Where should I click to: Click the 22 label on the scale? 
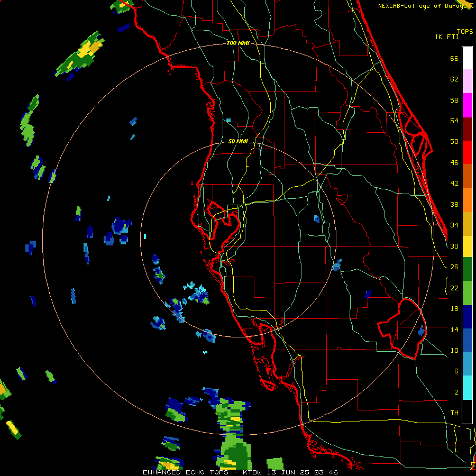pos(454,288)
